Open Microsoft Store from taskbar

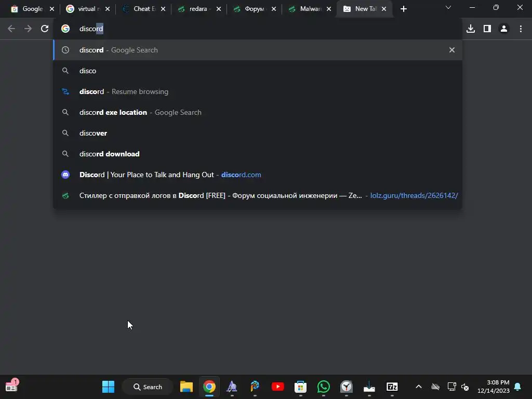pos(301,387)
